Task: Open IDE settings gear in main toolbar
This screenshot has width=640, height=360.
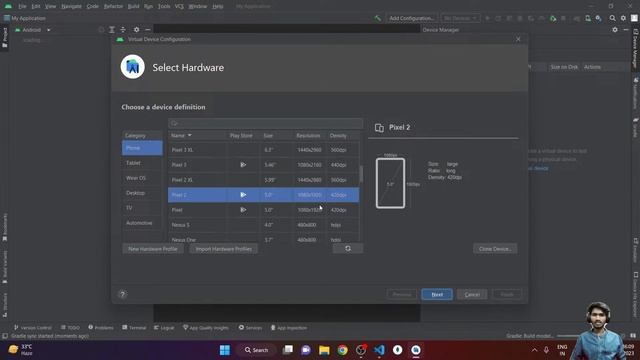Action: coord(623,18)
